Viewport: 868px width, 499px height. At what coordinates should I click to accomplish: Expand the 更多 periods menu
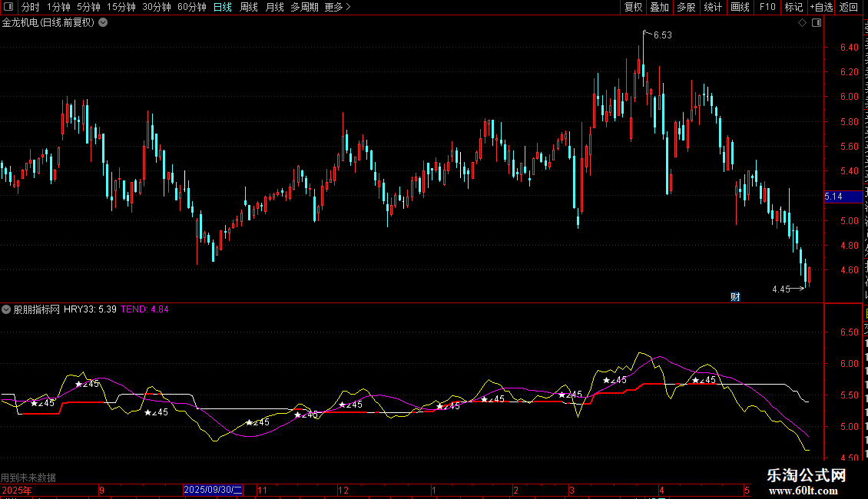tap(337, 7)
